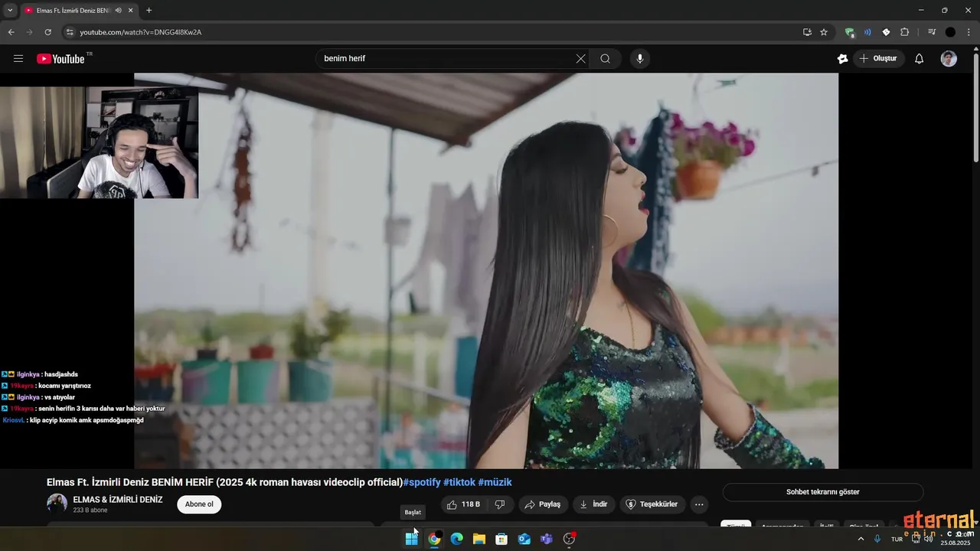
Task: Open the white tag extension icon
Action: coord(886,32)
